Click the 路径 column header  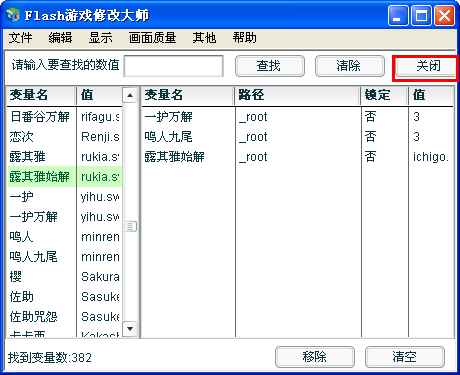click(298, 96)
